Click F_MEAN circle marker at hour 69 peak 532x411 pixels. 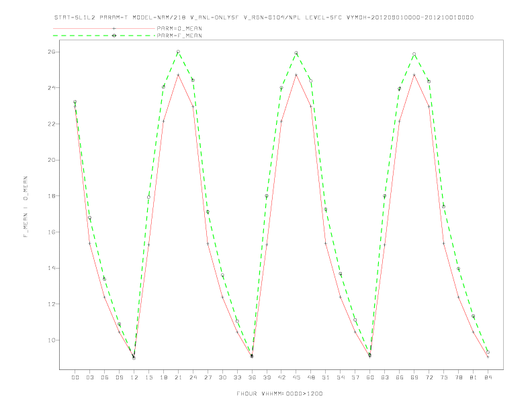pos(414,54)
